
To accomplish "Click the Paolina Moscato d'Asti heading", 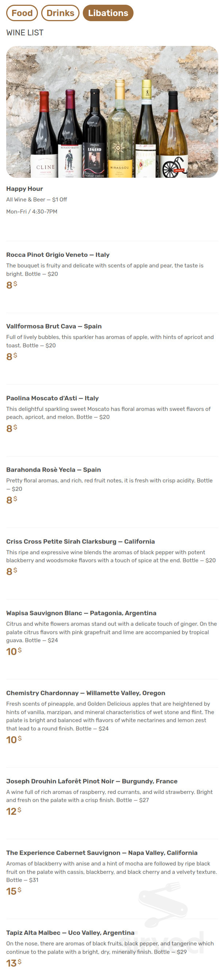I will [x=52, y=398].
